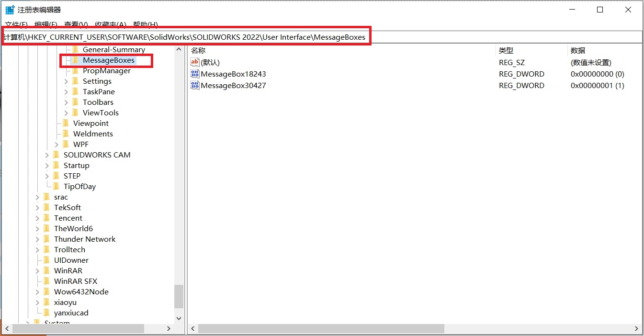Select the MessageBoxes key in the tree
Screen dimensions: 644x336
point(109,60)
